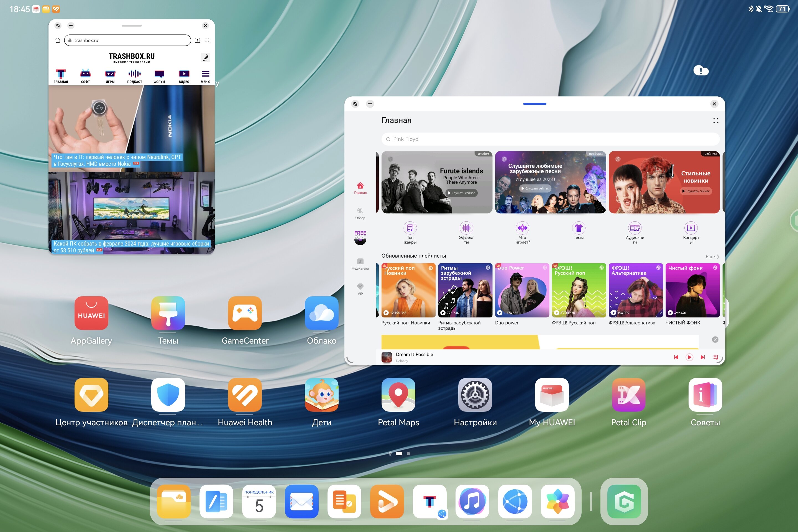
Task: Open the Советы tips app
Action: coord(705,395)
